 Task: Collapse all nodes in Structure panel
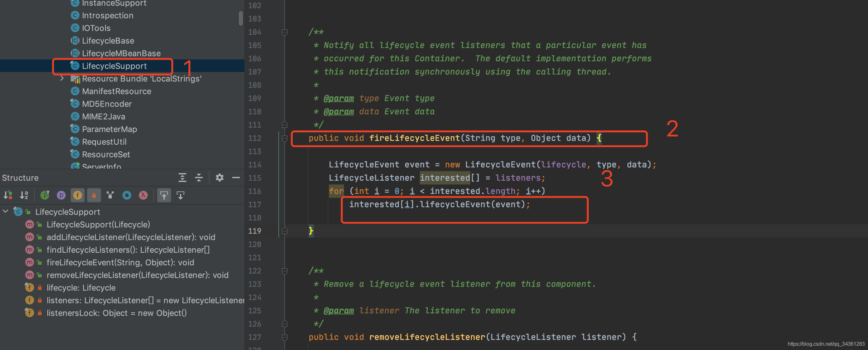click(199, 177)
